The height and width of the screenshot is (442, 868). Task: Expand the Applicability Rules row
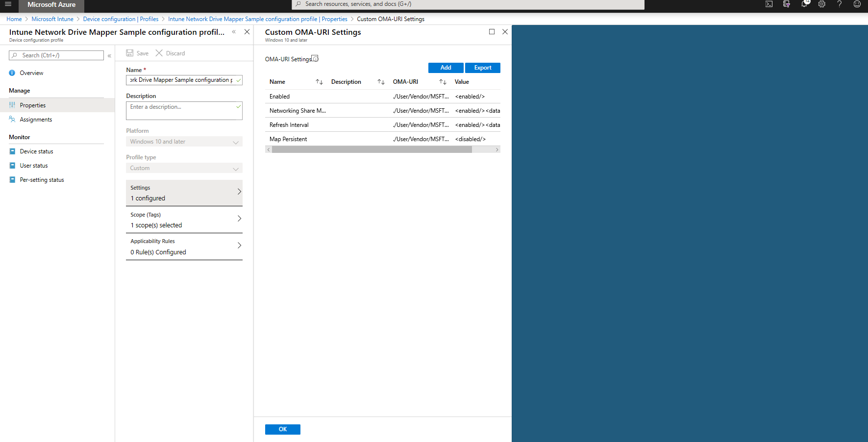click(x=184, y=247)
